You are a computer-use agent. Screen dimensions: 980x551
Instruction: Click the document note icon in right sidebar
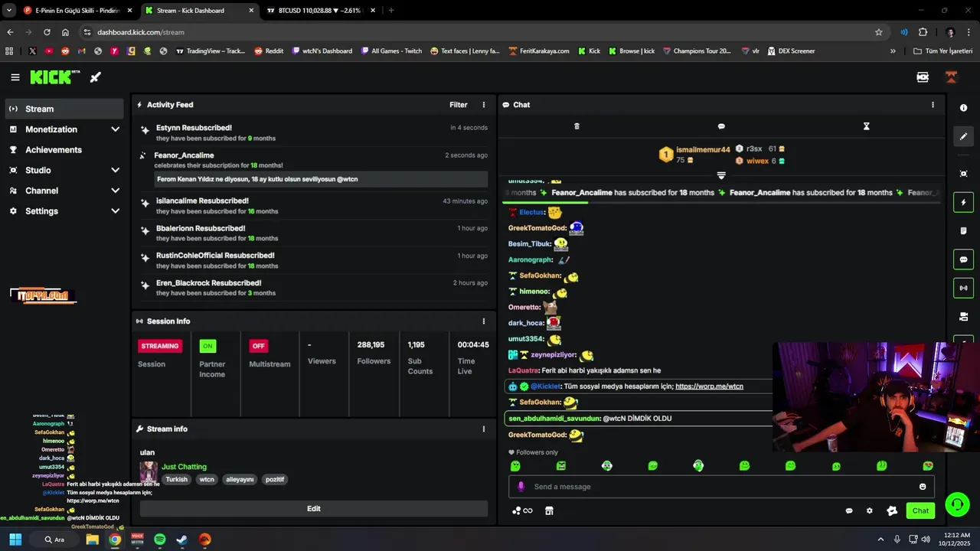point(963,231)
